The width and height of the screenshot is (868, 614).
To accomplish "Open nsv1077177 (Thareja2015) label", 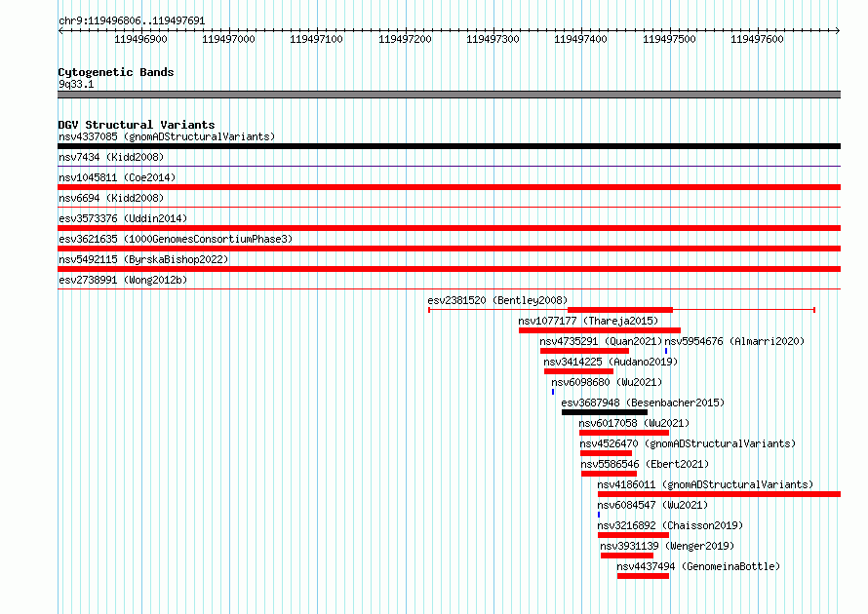I will tap(588, 321).
